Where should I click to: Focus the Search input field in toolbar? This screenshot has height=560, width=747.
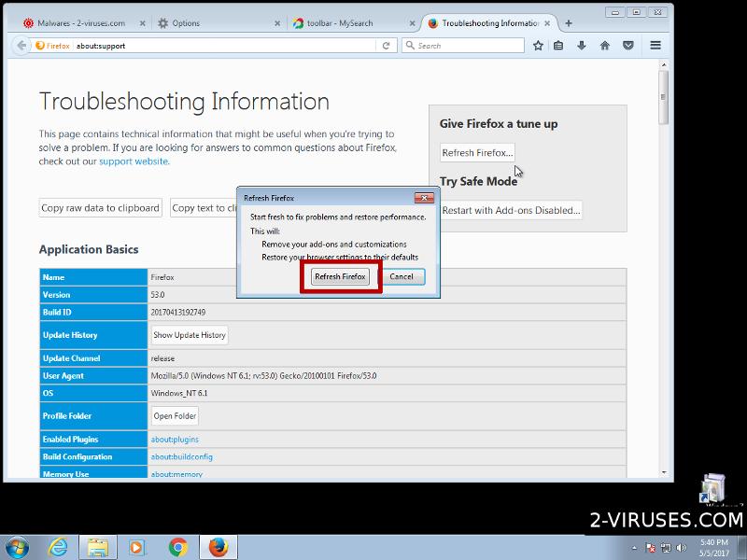pyautogui.click(x=462, y=45)
